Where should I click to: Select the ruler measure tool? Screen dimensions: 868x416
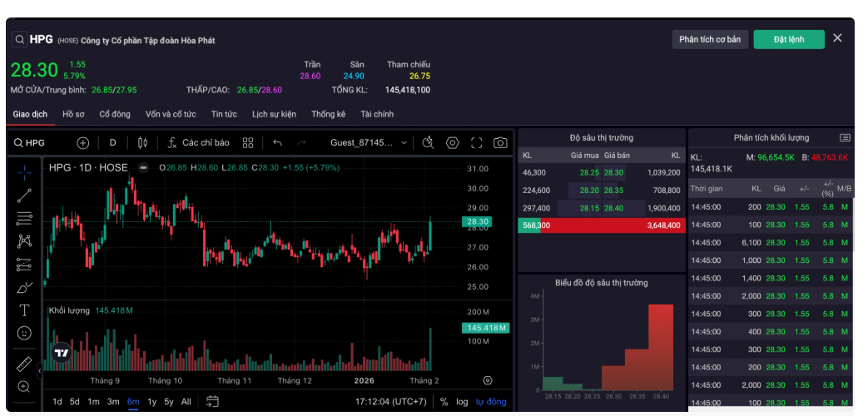coord(24,364)
